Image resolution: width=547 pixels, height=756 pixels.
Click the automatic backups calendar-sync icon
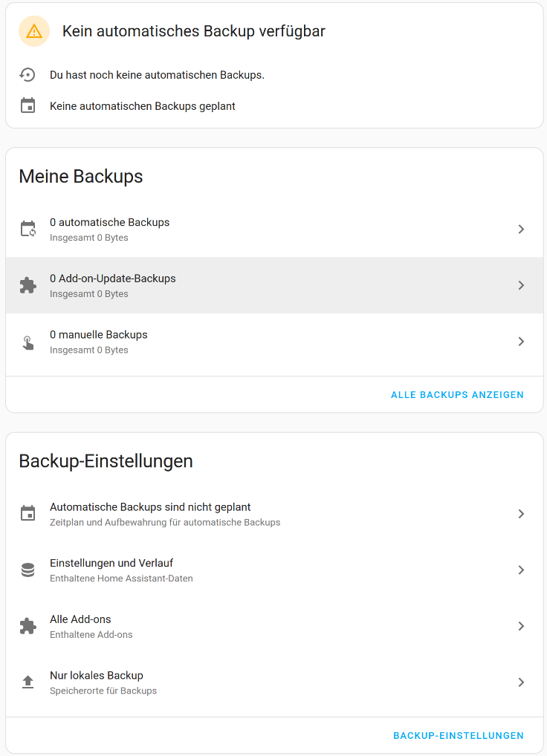point(27,229)
